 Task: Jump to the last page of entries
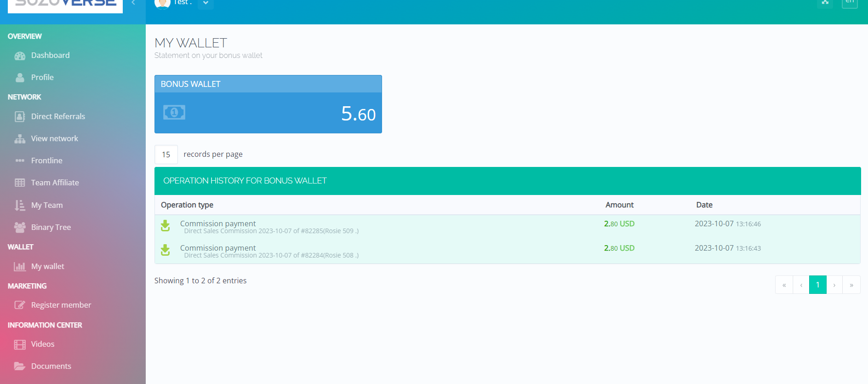(x=851, y=285)
